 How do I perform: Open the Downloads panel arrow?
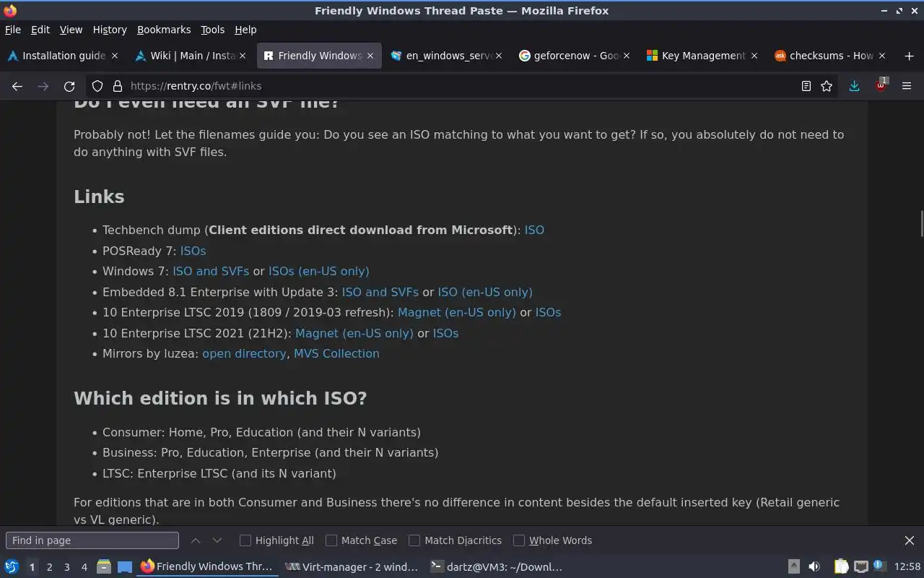point(854,86)
